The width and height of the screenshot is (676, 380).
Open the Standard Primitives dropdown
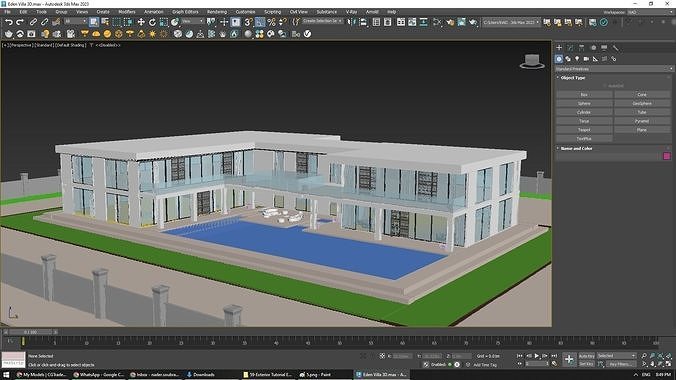(614, 69)
